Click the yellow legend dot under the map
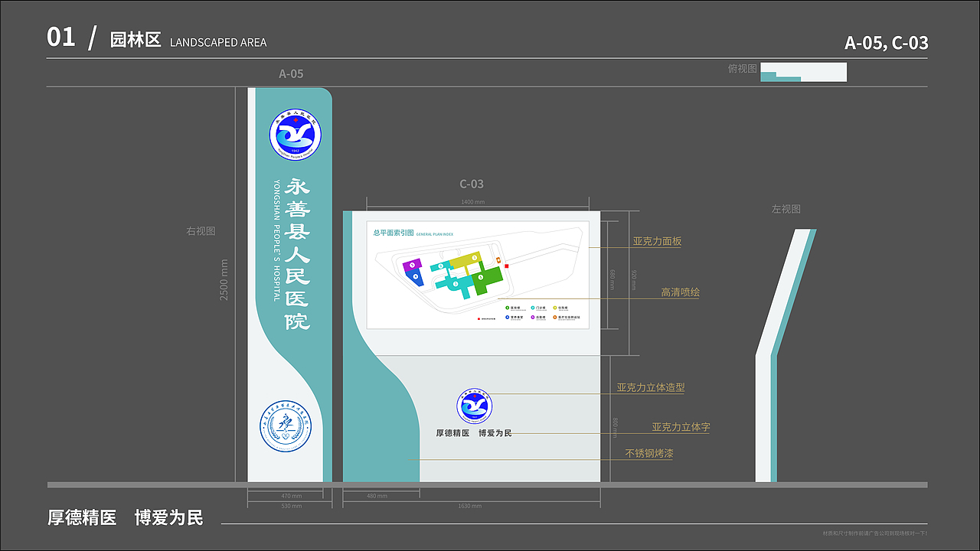The height and width of the screenshot is (551, 980). point(555,308)
